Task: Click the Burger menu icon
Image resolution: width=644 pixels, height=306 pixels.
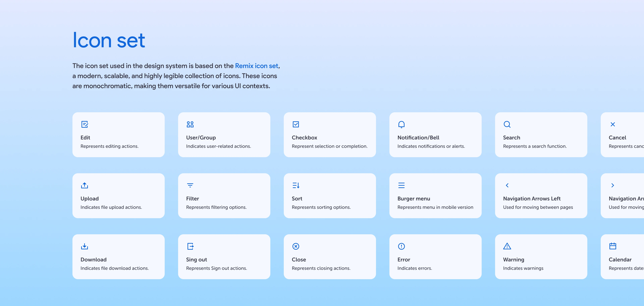Action: (x=401, y=185)
